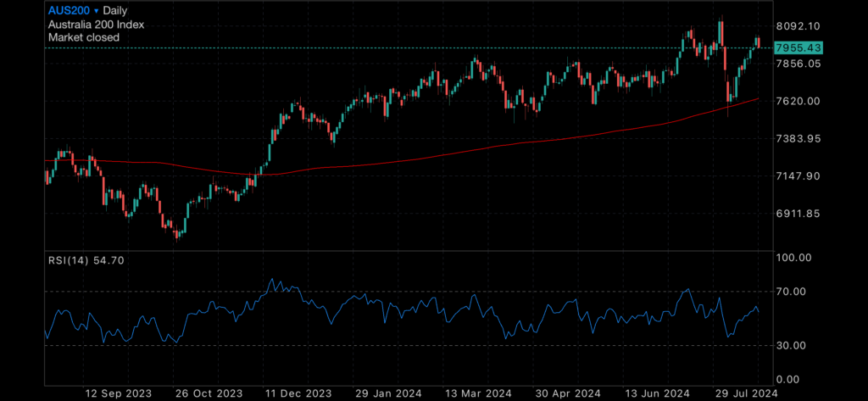Click the 11 Dec 2023 date label
Screen dimensions: 868x401
[x=298, y=393]
